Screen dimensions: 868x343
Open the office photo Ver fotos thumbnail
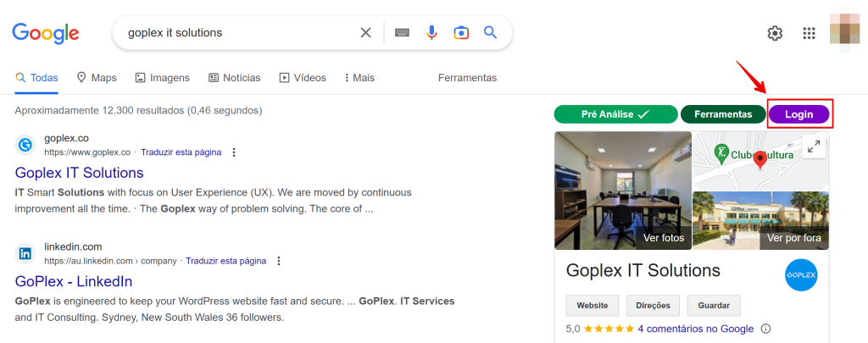pos(623,191)
